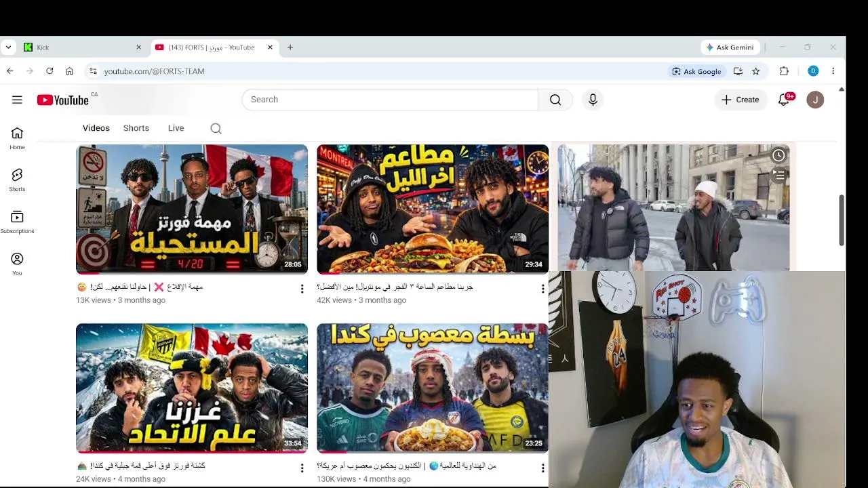Click the YouTube logo

(x=63, y=100)
